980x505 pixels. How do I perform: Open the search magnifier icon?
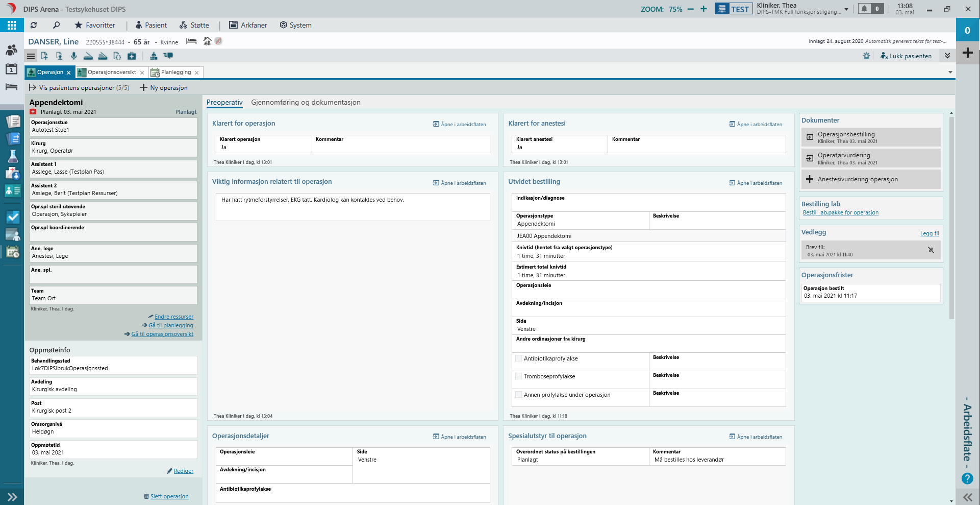click(56, 25)
